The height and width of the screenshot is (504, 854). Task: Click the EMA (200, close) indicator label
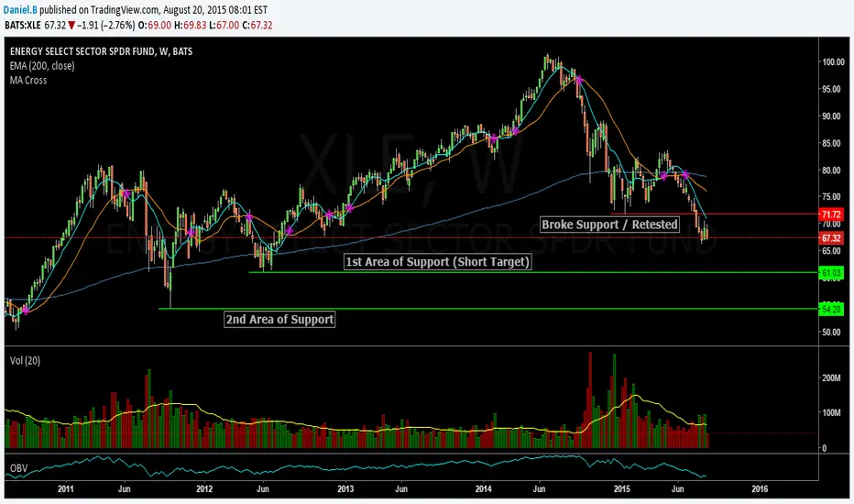pos(42,66)
